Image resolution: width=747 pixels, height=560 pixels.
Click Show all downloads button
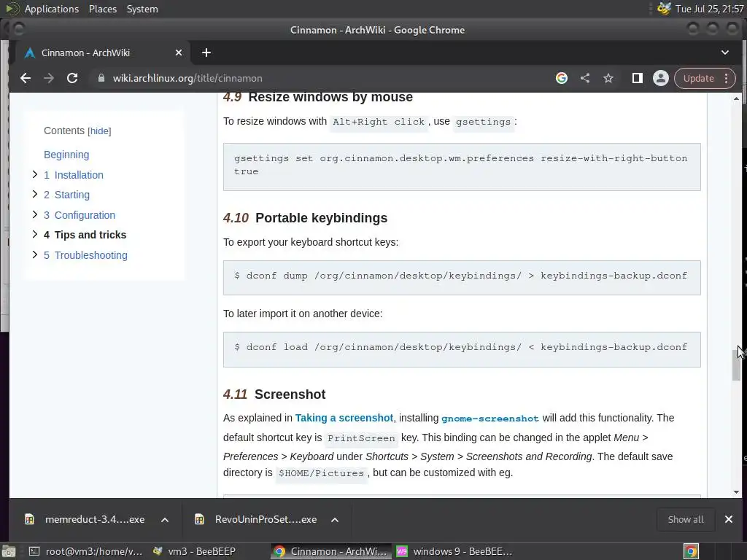(x=686, y=520)
